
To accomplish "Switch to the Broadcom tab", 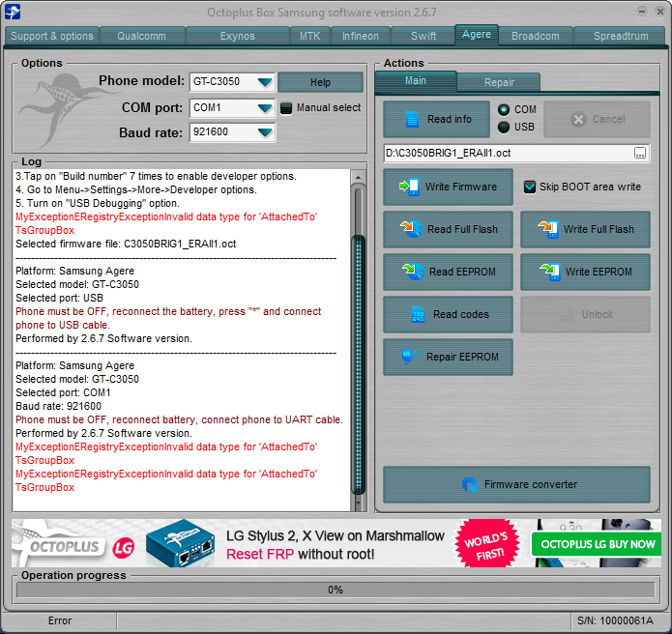I will (x=536, y=36).
